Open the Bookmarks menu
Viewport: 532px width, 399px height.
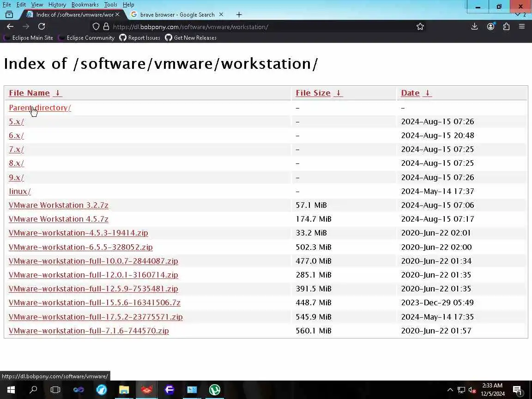pos(85,5)
